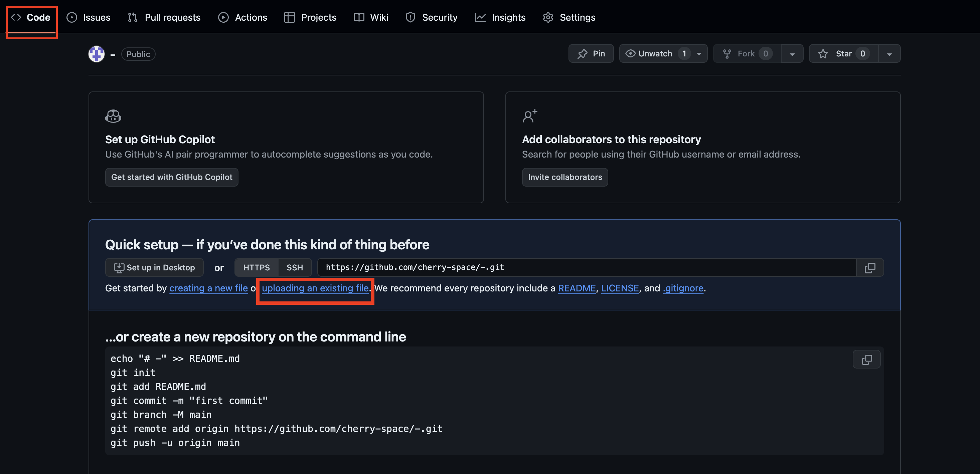Click the add collaborator person icon

pyautogui.click(x=529, y=116)
